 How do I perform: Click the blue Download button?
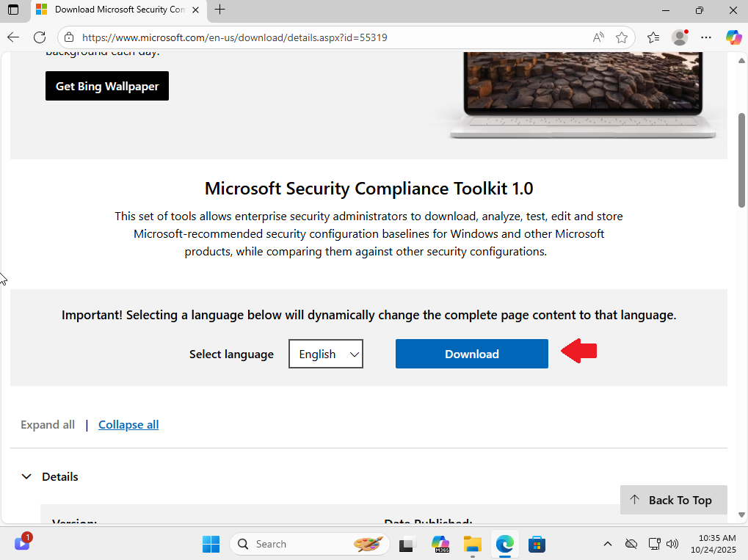coord(471,354)
